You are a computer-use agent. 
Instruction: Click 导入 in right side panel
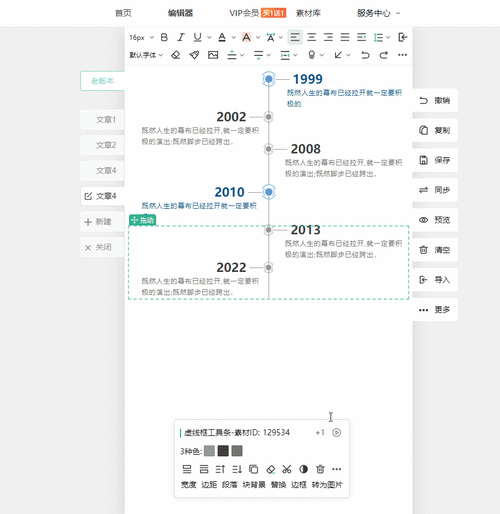(435, 280)
